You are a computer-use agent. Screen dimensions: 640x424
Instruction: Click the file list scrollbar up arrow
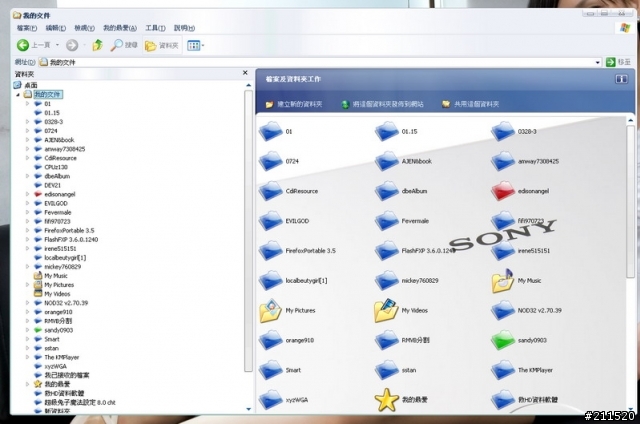tap(631, 120)
